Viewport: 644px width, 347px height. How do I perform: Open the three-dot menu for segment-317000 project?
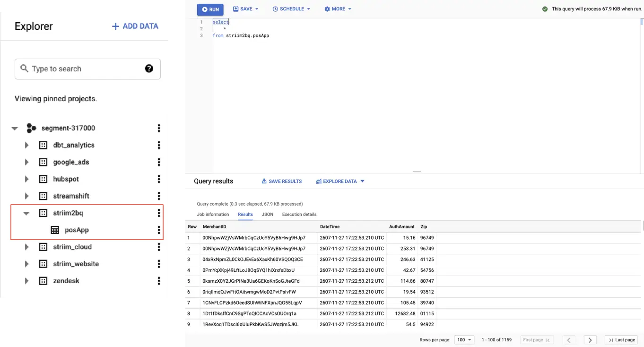(x=159, y=128)
